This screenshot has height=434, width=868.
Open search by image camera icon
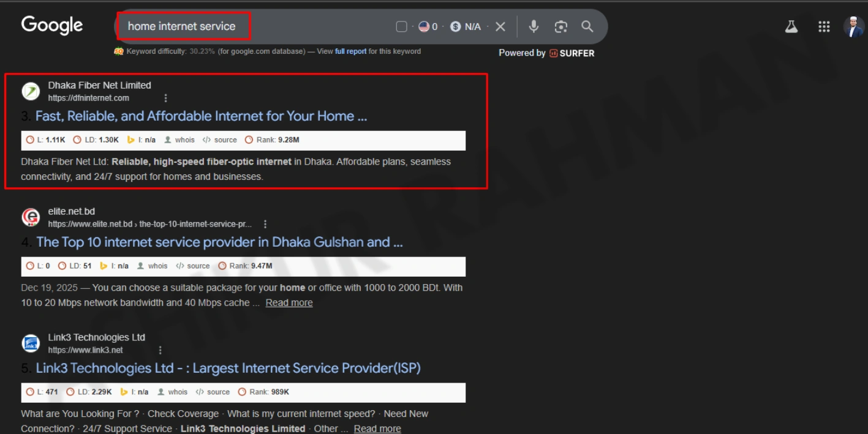click(x=560, y=26)
